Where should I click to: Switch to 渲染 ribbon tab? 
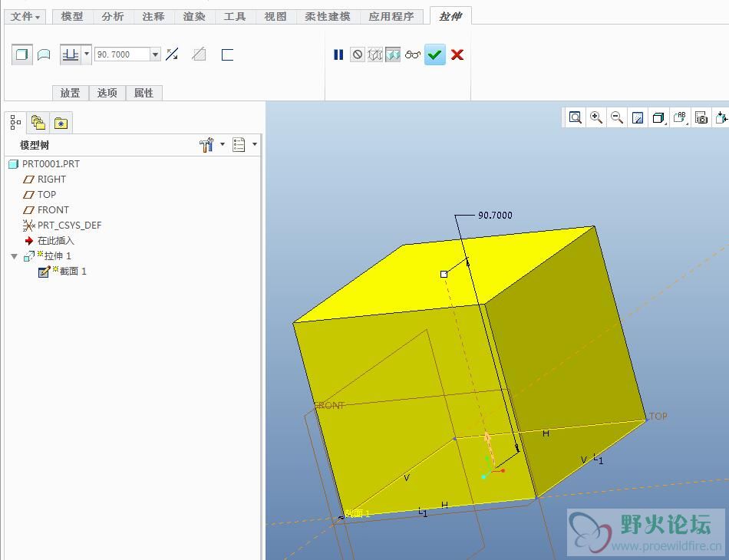pos(194,17)
